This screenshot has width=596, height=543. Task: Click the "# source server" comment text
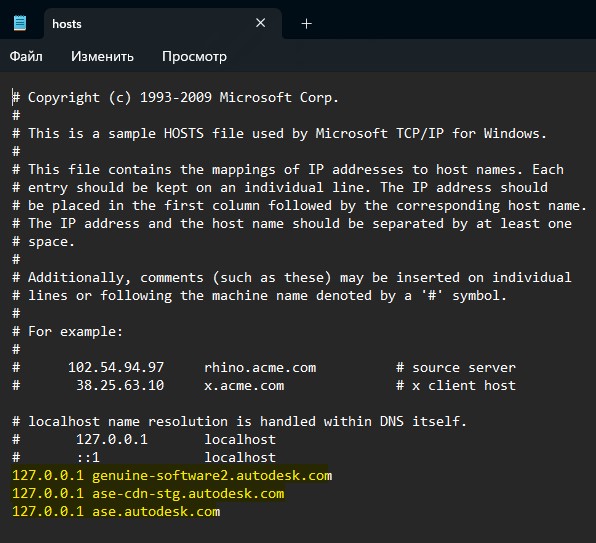coord(456,367)
